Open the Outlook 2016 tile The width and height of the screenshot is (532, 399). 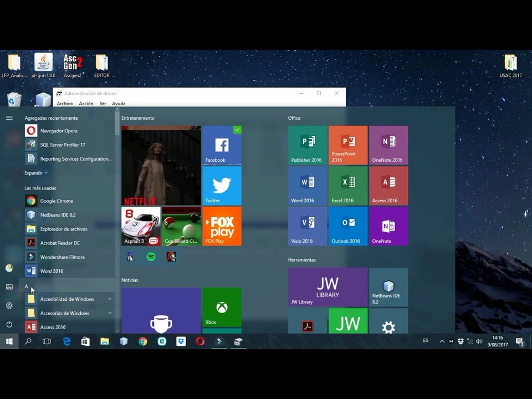click(x=348, y=226)
